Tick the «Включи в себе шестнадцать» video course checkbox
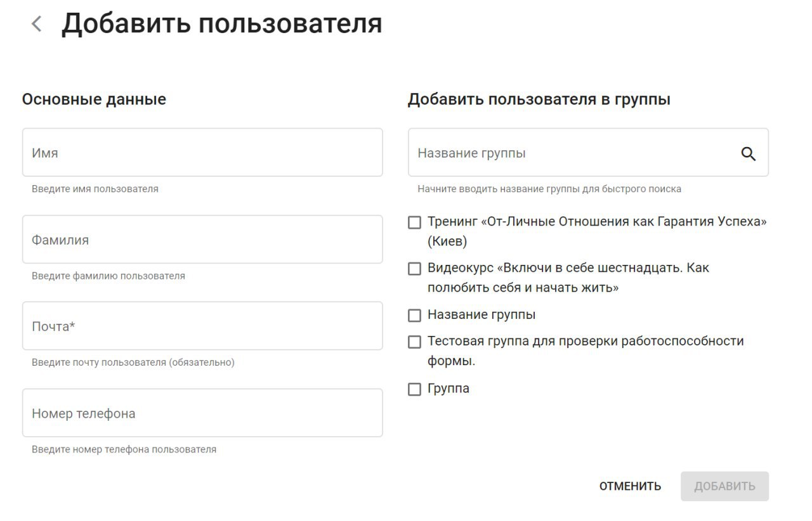This screenshot has width=812, height=521. (x=414, y=269)
